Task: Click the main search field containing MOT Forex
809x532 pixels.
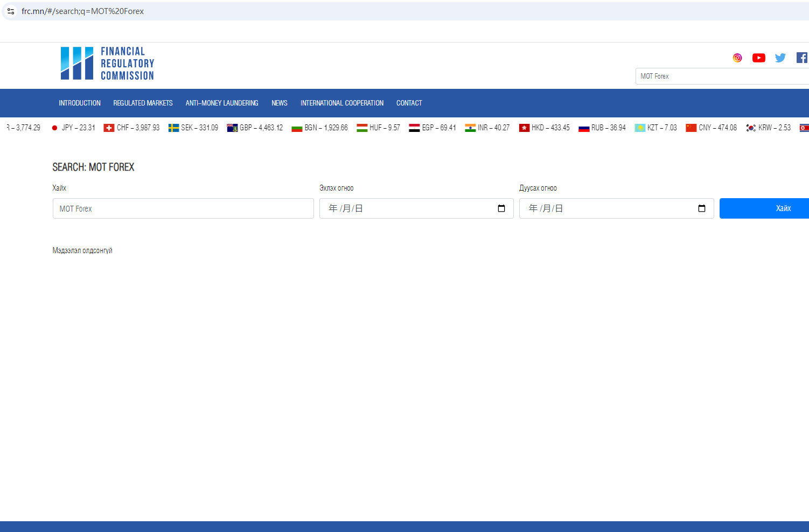Action: pos(183,208)
